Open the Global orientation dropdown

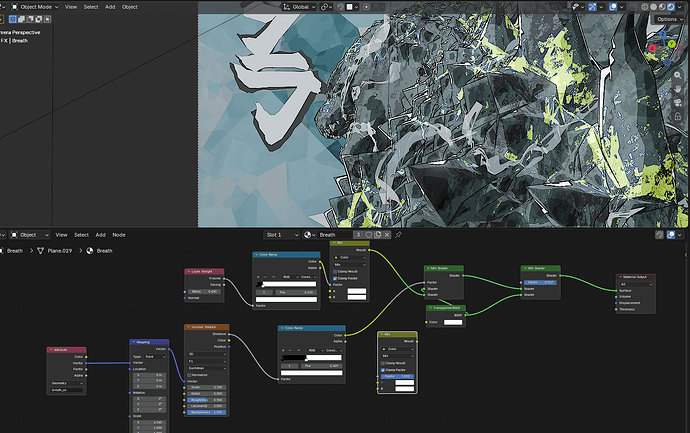coord(299,7)
